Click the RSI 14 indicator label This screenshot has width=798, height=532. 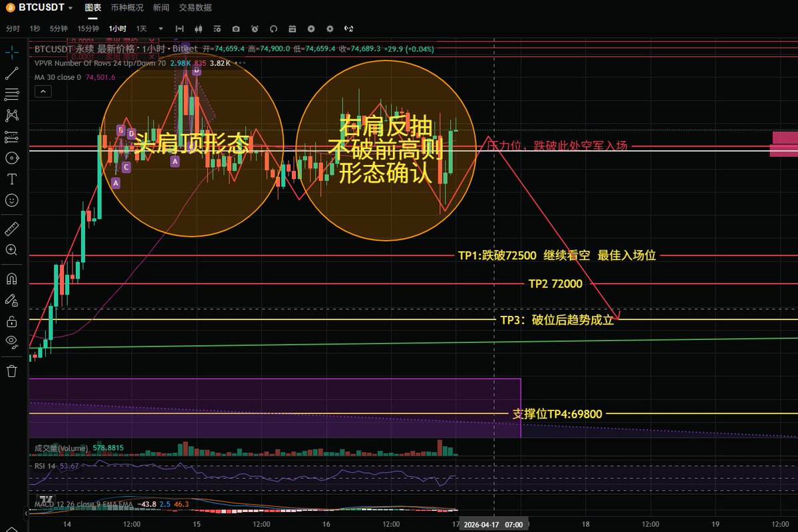45,465
